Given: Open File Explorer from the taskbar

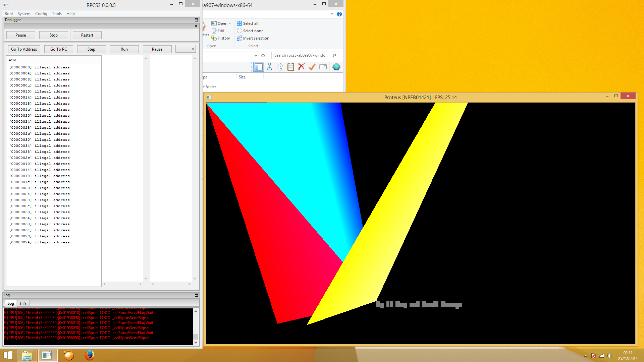Looking at the screenshot, I should pyautogui.click(x=27, y=355).
